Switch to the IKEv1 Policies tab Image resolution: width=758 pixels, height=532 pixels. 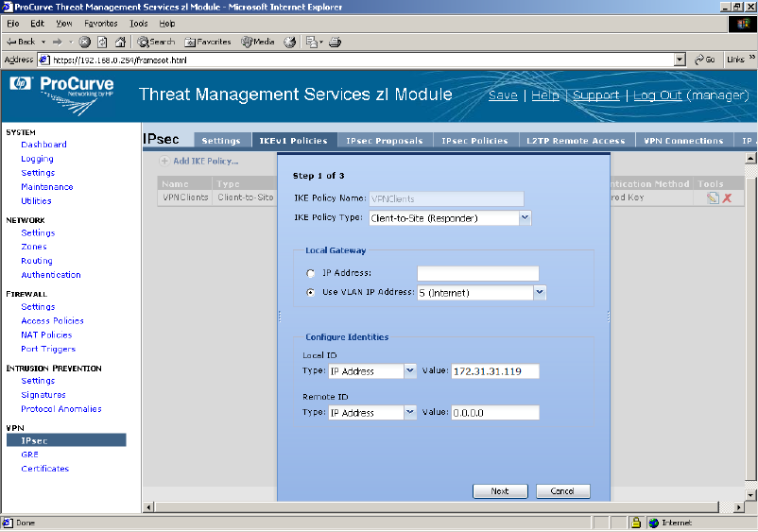293,141
